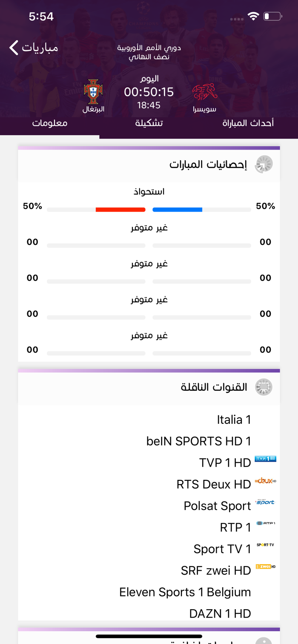Switch to the تشكيلة lineup tab
The width and height of the screenshot is (298, 644).
click(149, 123)
